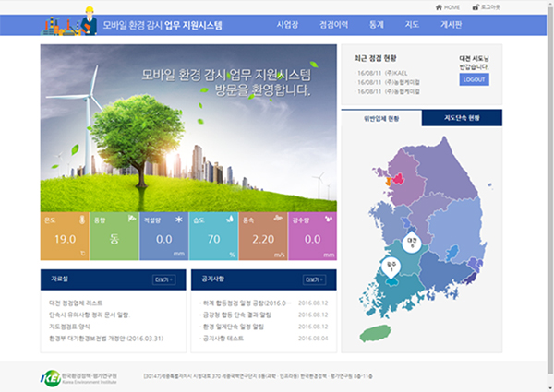This screenshot has height=392, width=554.
Task: Click the water drop humidity icon
Action: pos(231,221)
